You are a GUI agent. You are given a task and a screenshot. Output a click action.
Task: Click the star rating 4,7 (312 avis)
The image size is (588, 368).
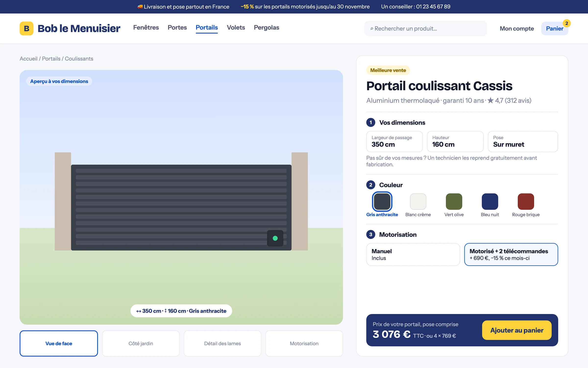[509, 100]
